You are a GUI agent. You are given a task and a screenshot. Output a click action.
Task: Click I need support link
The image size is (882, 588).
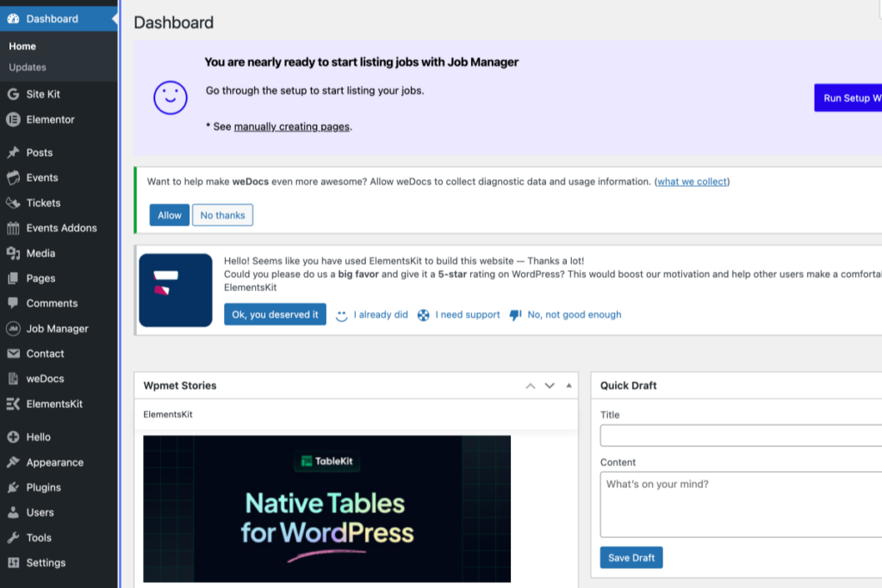(468, 315)
